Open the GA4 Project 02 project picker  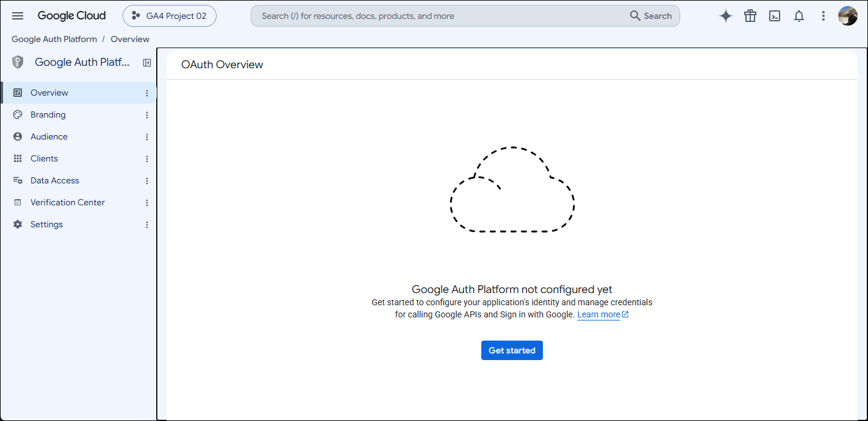tap(170, 16)
